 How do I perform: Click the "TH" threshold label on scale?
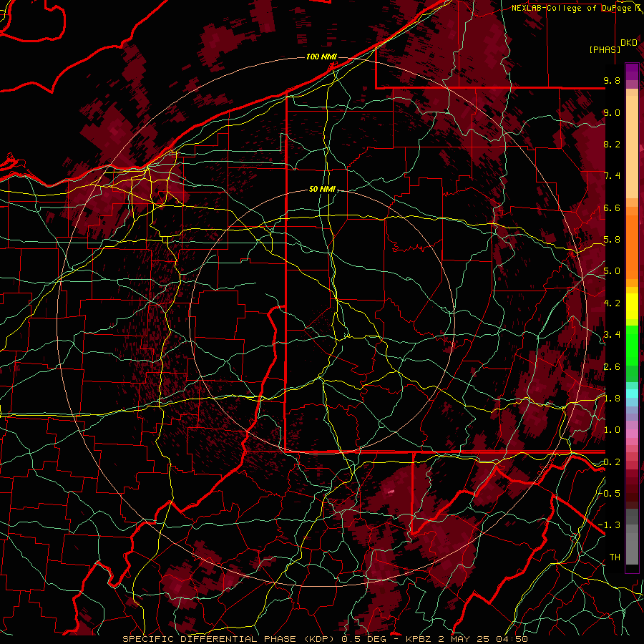point(615,557)
